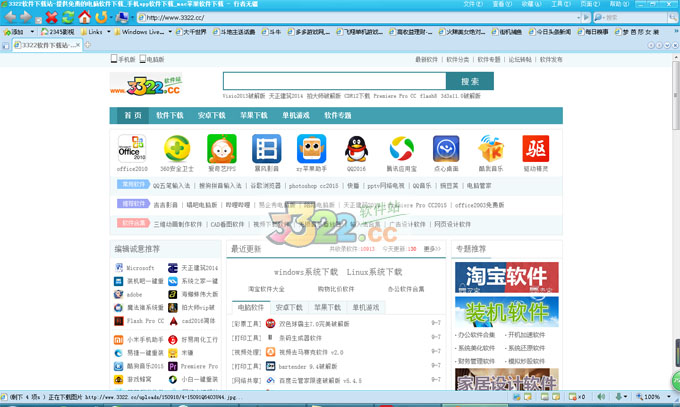This screenshot has width=680, height=407.
Task: Click the page vertical scrollbar thumb
Action: click(675, 95)
